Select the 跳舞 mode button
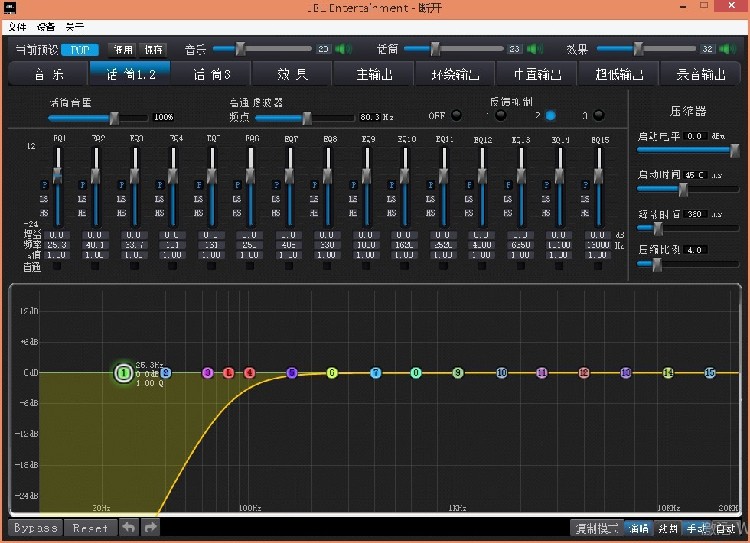Screen dimensions: 750x543 pyautogui.click(x=667, y=528)
